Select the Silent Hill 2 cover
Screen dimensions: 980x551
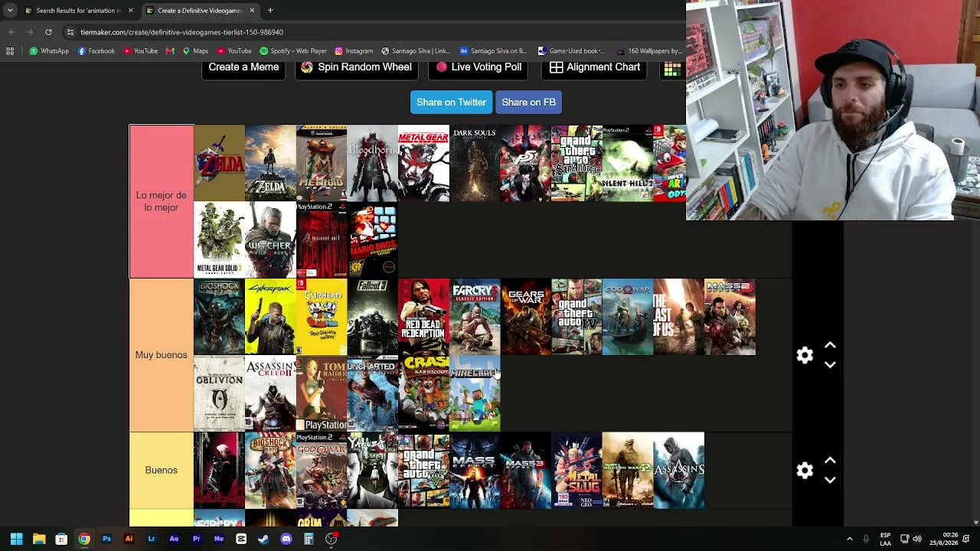tap(628, 163)
